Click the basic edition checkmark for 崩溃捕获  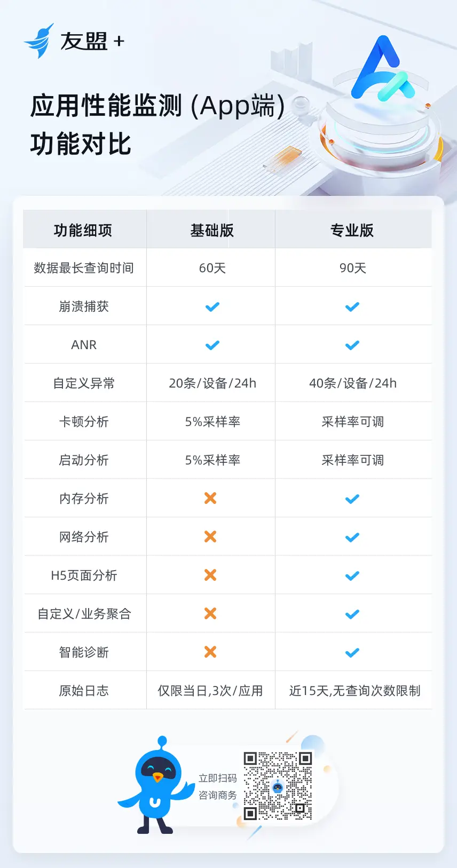tap(212, 307)
